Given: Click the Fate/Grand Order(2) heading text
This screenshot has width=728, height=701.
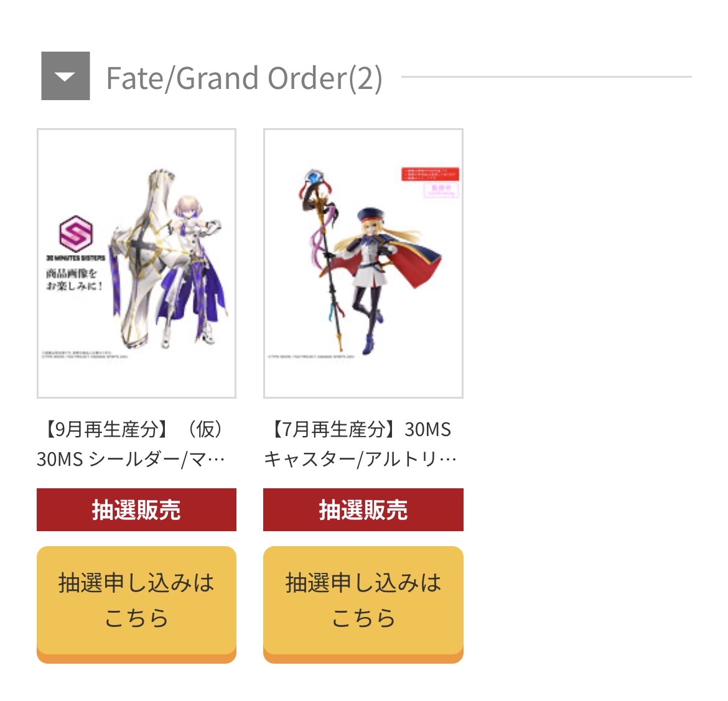Looking at the screenshot, I should pyautogui.click(x=244, y=78).
